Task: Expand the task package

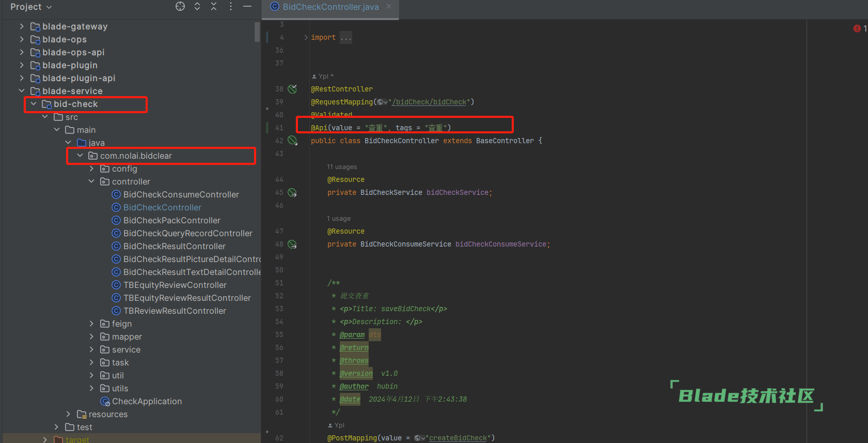Action: point(91,362)
